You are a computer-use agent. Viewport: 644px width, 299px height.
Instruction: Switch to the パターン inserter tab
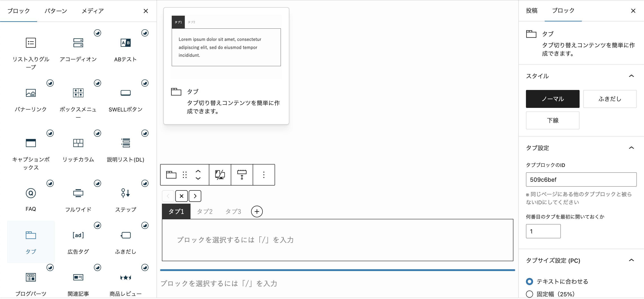55,11
